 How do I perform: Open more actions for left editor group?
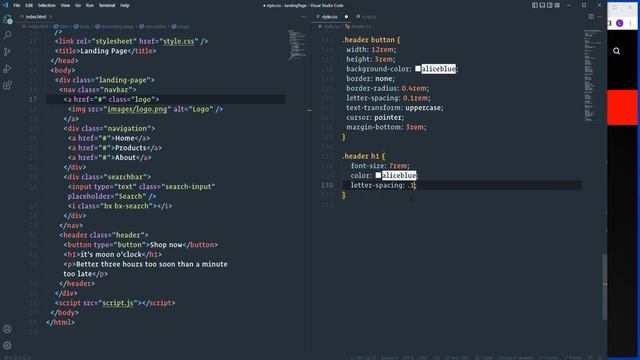(x=304, y=17)
